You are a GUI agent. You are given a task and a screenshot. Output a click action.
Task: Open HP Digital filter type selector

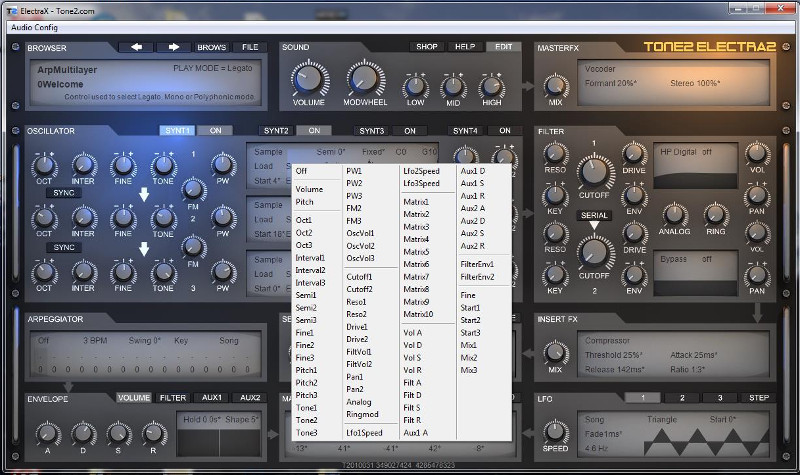(679, 152)
